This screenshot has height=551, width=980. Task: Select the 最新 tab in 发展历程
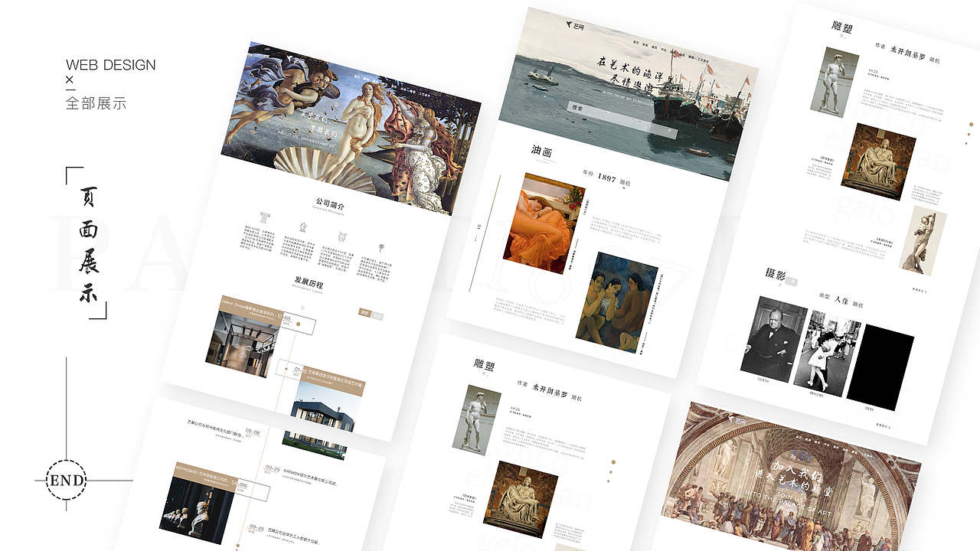[x=364, y=312]
